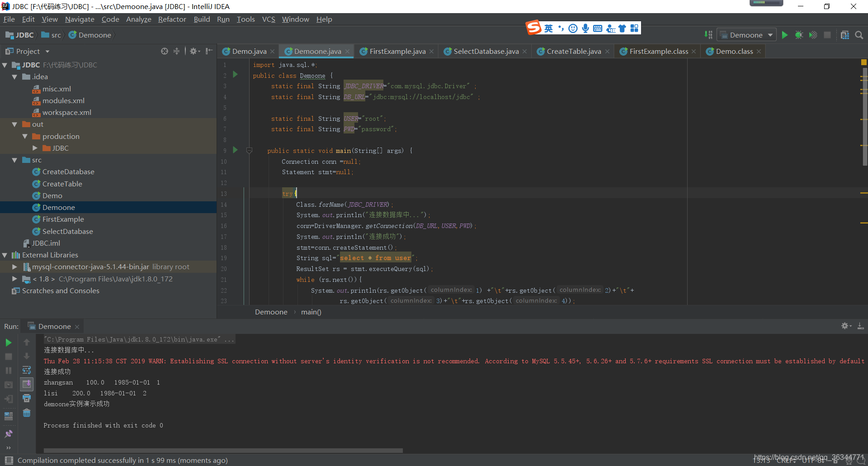This screenshot has height=466, width=868.
Task: Select Scratches and Consoles in the tree
Action: (x=61, y=290)
